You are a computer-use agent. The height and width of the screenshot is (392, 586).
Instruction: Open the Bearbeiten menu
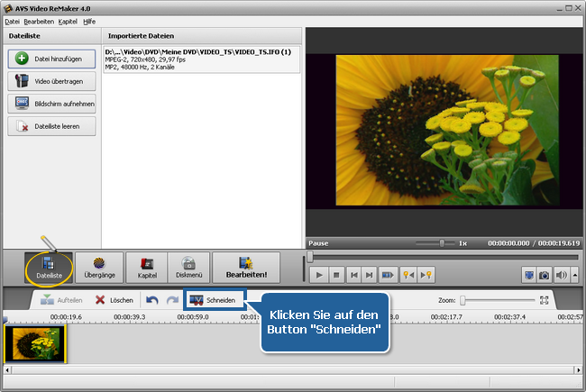[x=39, y=21]
